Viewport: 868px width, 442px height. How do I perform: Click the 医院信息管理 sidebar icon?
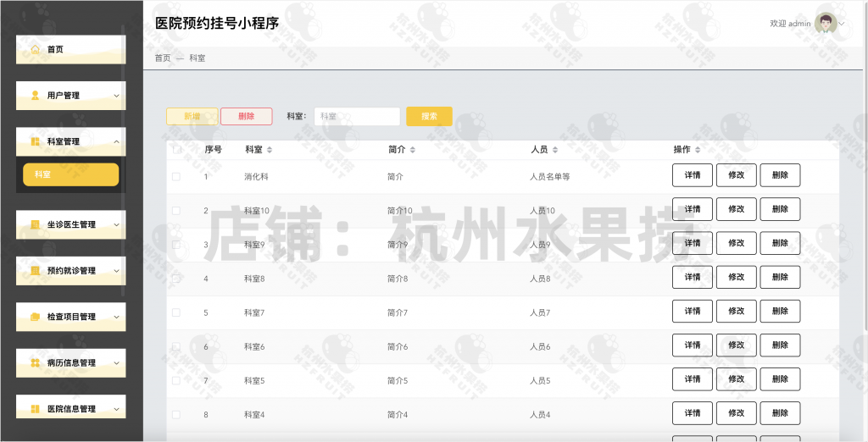pyautogui.click(x=35, y=409)
